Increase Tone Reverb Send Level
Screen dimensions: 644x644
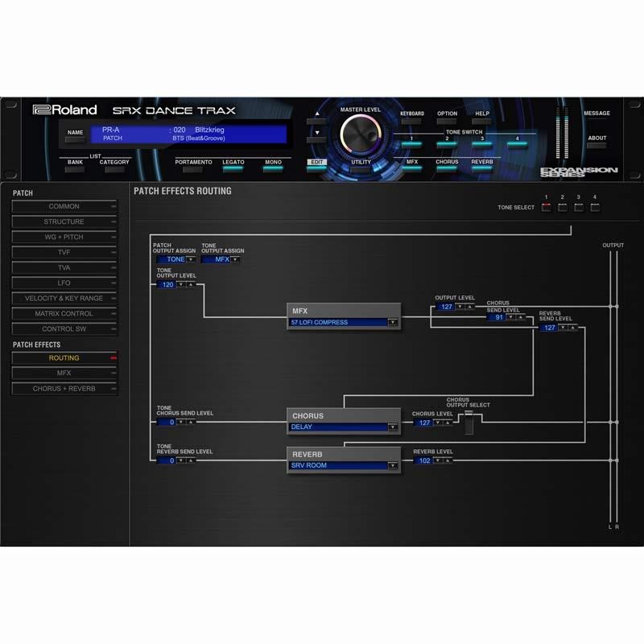pos(191,460)
